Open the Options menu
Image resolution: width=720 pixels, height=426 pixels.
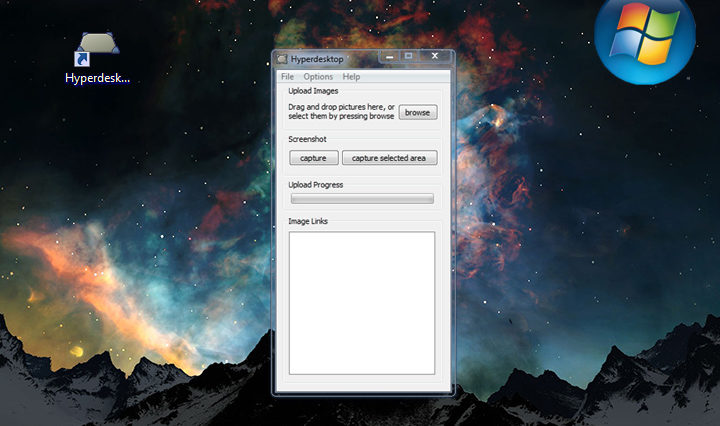tap(318, 77)
